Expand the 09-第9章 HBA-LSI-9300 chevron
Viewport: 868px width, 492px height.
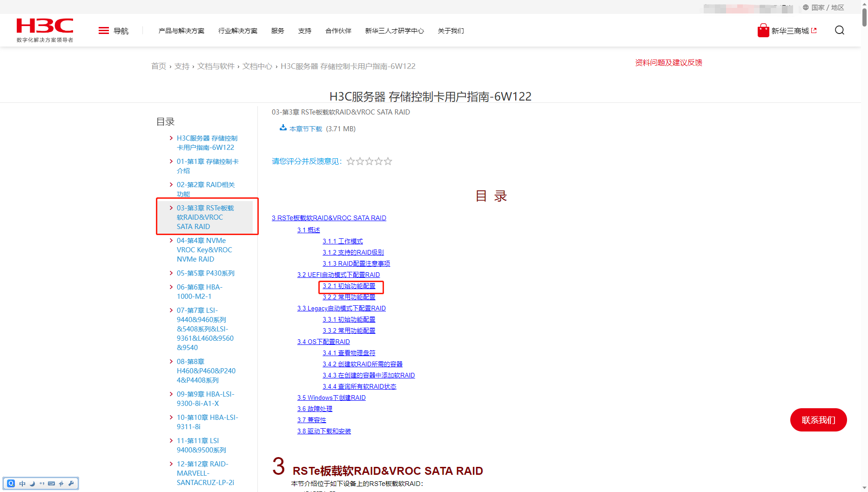(171, 394)
